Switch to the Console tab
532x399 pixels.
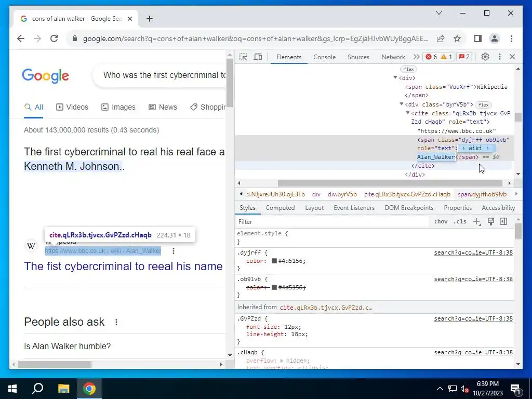pyautogui.click(x=324, y=57)
